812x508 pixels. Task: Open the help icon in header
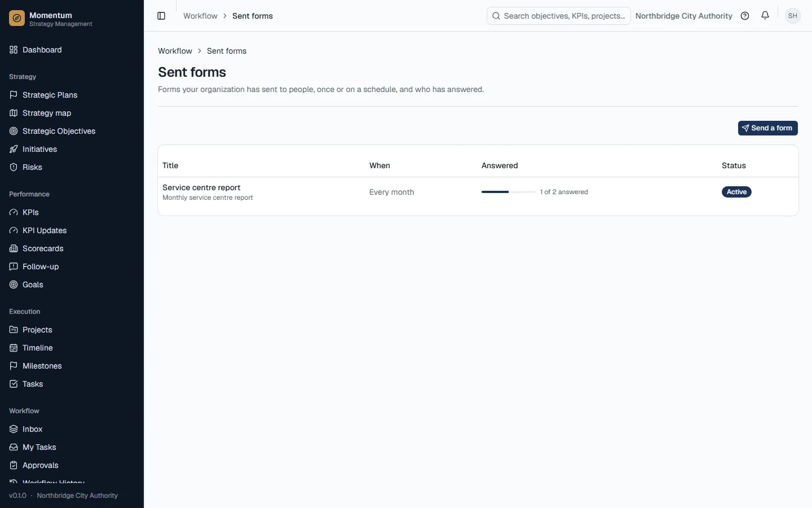coord(745,16)
